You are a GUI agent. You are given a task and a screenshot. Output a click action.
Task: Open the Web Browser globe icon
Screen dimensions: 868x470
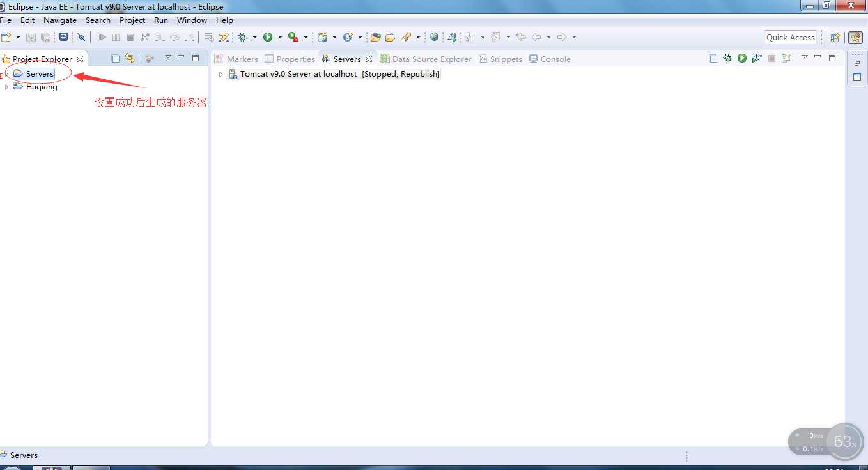tap(435, 37)
